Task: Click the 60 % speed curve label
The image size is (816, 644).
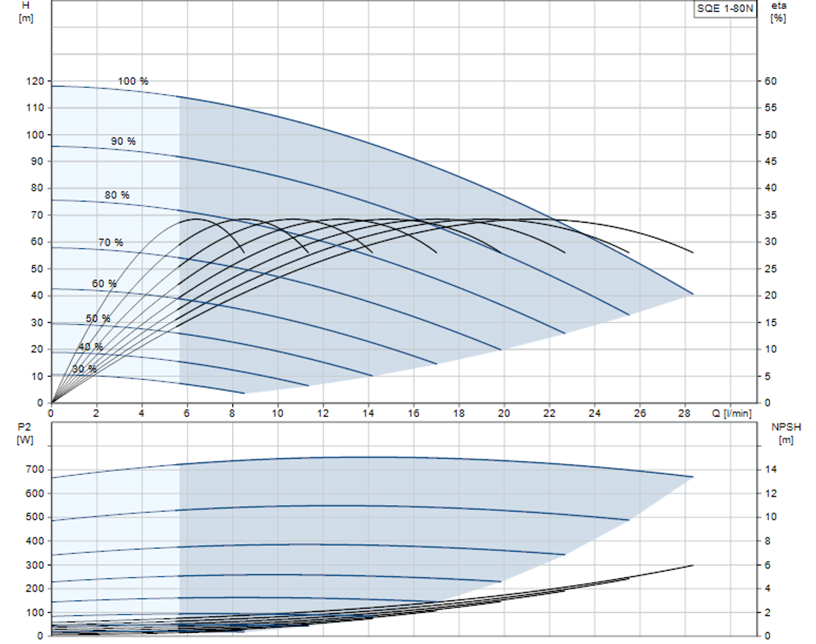Action: click(104, 283)
